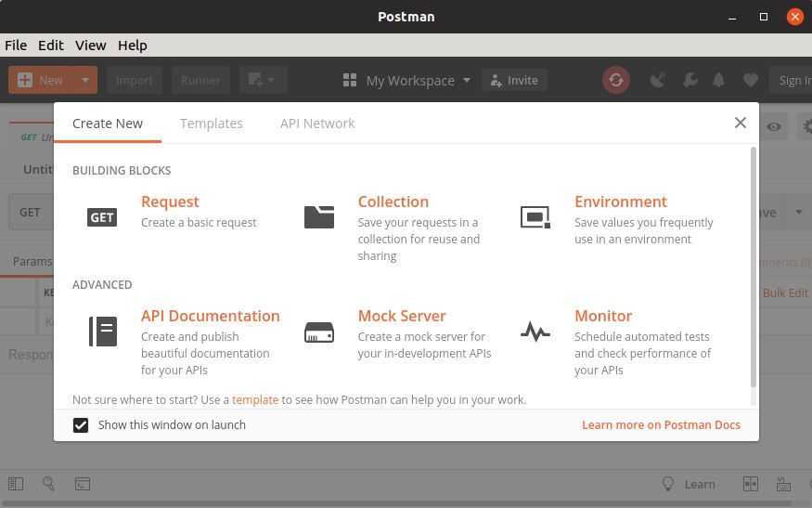Click the Learn lightbulb icon
Screen dimensions: 812x508
[668, 484]
